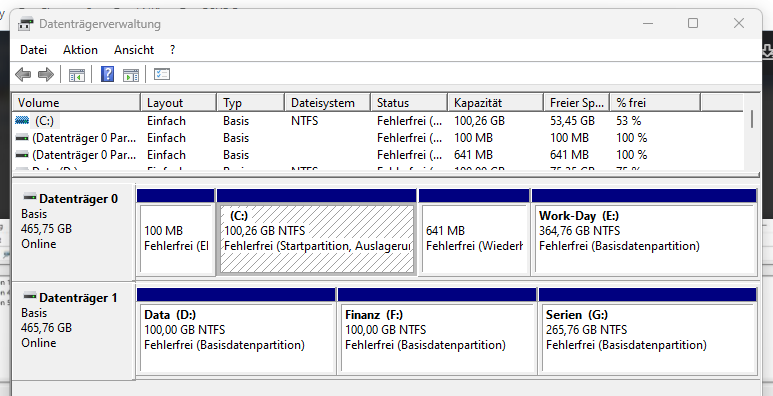Sort by Freier Sp... column header

577,103
